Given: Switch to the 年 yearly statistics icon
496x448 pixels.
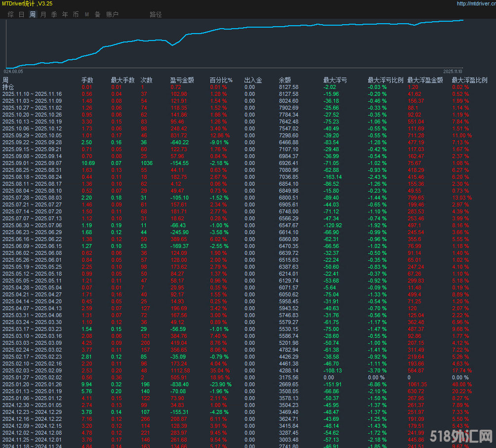Looking at the screenshot, I should 65,14.
